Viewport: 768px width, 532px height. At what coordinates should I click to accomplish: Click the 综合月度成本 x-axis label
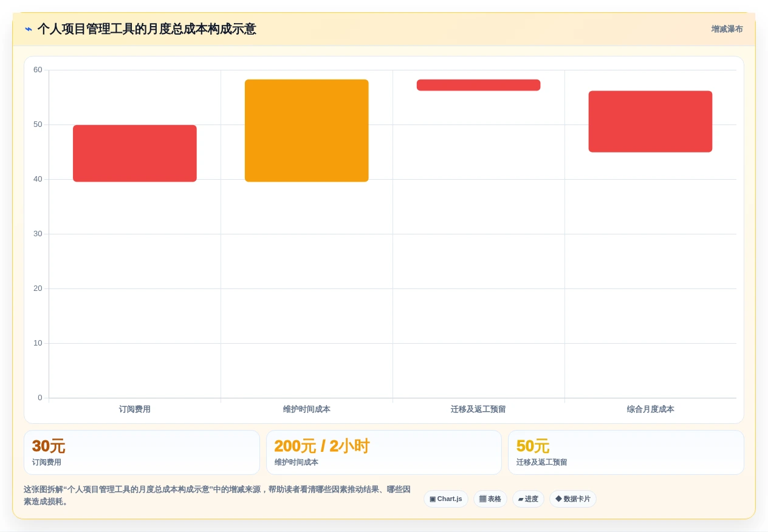coord(651,409)
